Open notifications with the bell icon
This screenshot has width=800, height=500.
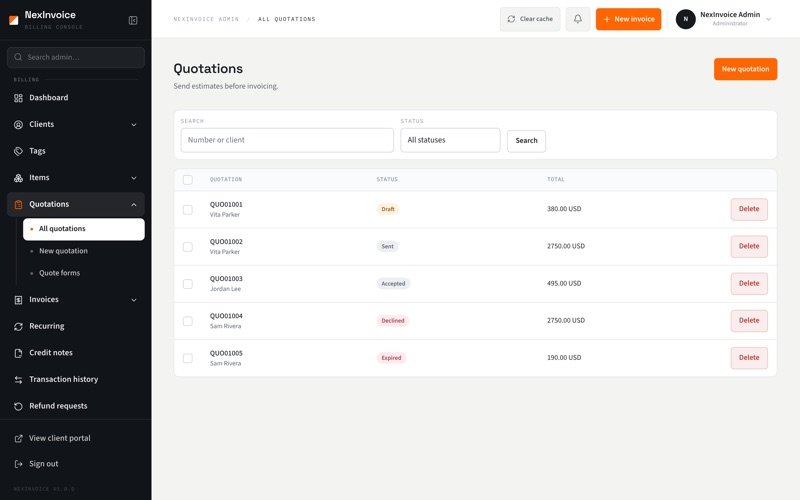click(578, 19)
